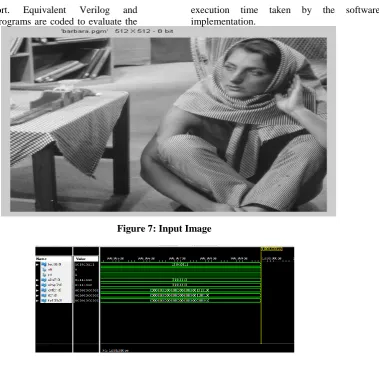Click the yellow cursor time label at top
The width and height of the screenshot is (379, 366).
coord(272,249)
